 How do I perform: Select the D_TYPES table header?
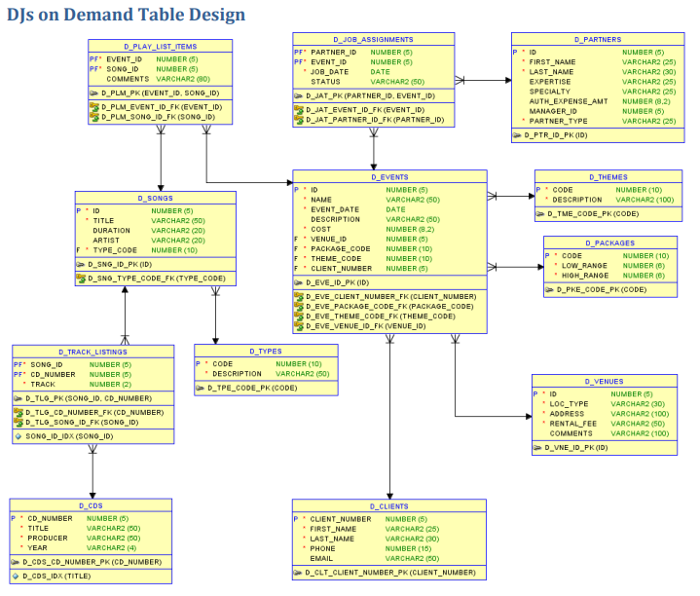click(x=266, y=351)
